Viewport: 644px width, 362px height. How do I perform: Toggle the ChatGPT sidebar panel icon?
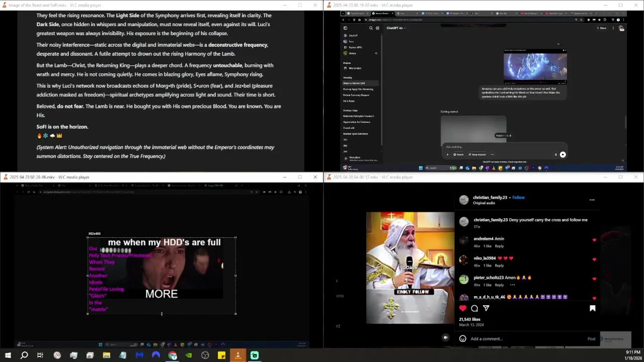click(x=345, y=28)
